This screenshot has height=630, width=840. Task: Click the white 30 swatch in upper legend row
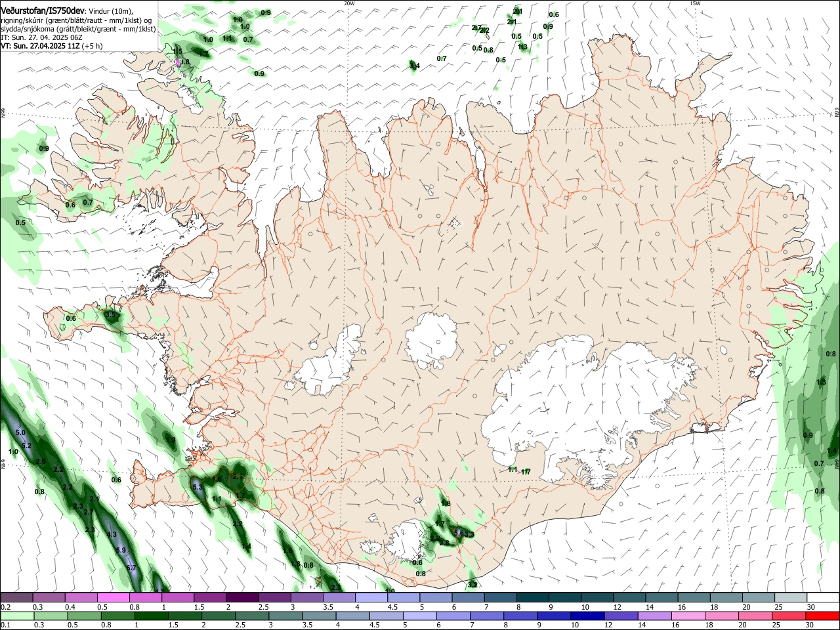(823, 598)
